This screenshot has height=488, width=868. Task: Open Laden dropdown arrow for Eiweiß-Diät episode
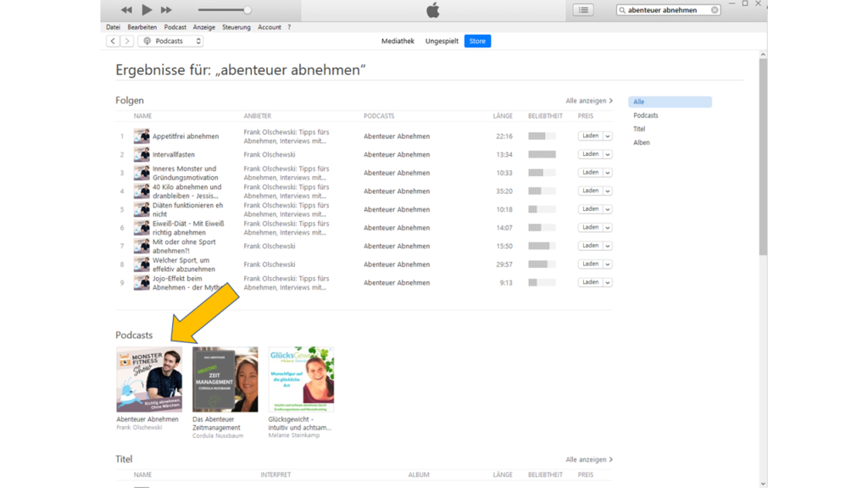(x=607, y=227)
